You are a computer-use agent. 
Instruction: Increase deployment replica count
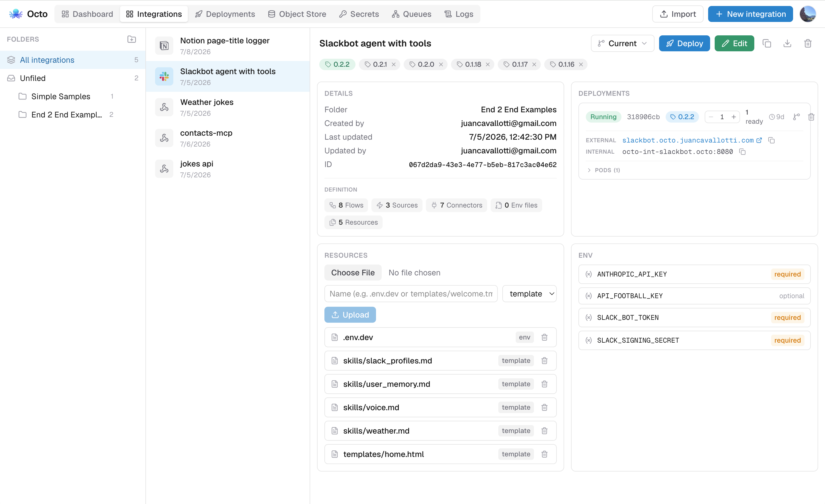point(733,117)
